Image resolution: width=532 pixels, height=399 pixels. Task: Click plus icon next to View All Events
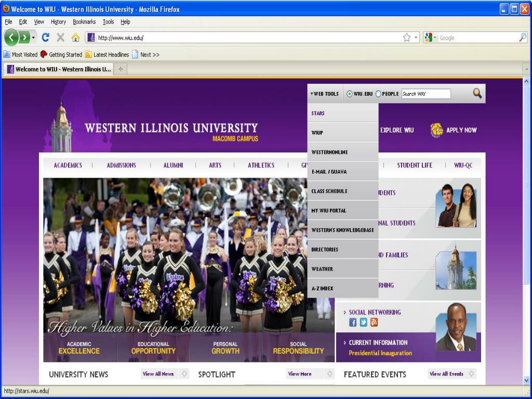click(x=471, y=374)
